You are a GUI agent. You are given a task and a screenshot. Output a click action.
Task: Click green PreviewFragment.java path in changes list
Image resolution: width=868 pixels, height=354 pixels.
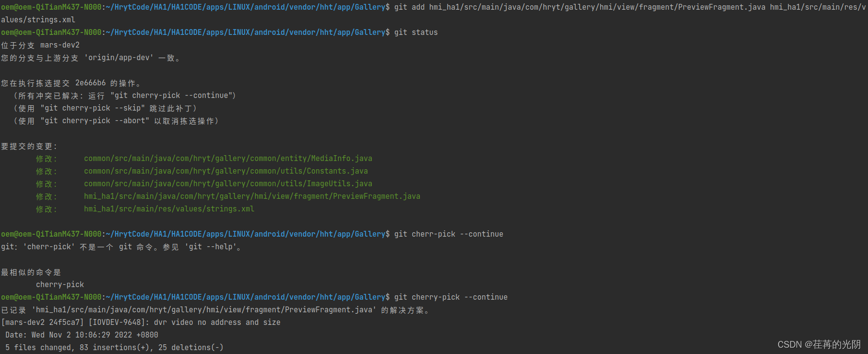pos(252,196)
